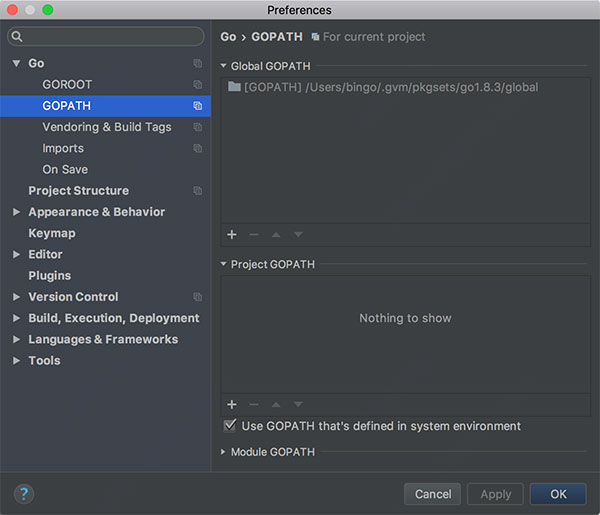Expand Appearance & Behavior settings
The height and width of the screenshot is (515, 600).
[x=16, y=212]
